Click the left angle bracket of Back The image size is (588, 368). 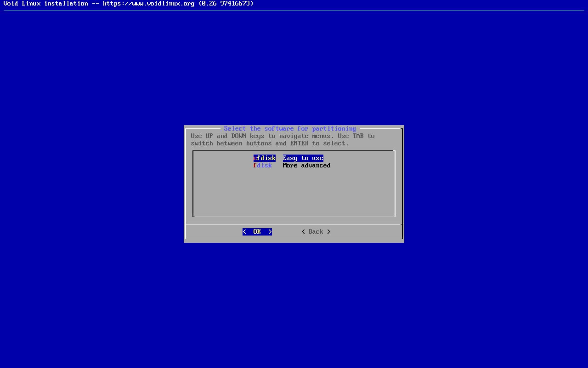pos(303,232)
